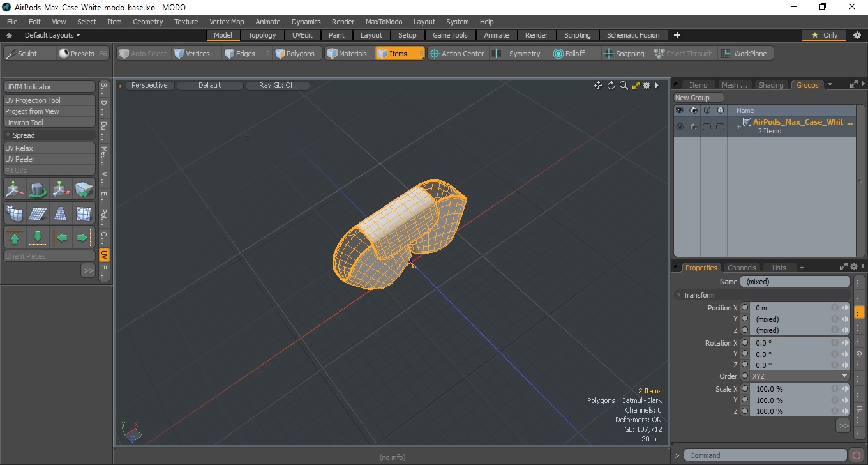Toggle Scale X channel keyframe circle
The width and height of the screenshot is (868, 465).
point(745,389)
